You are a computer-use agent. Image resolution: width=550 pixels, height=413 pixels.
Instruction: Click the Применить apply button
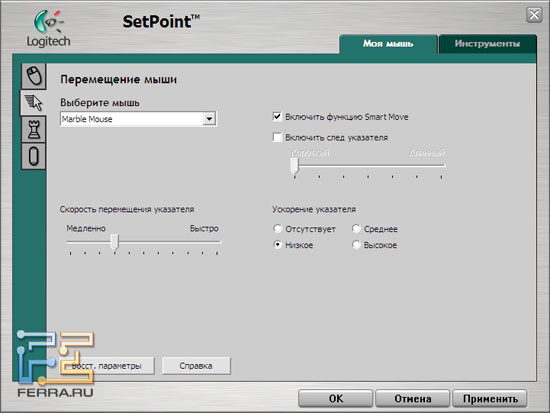click(x=490, y=399)
